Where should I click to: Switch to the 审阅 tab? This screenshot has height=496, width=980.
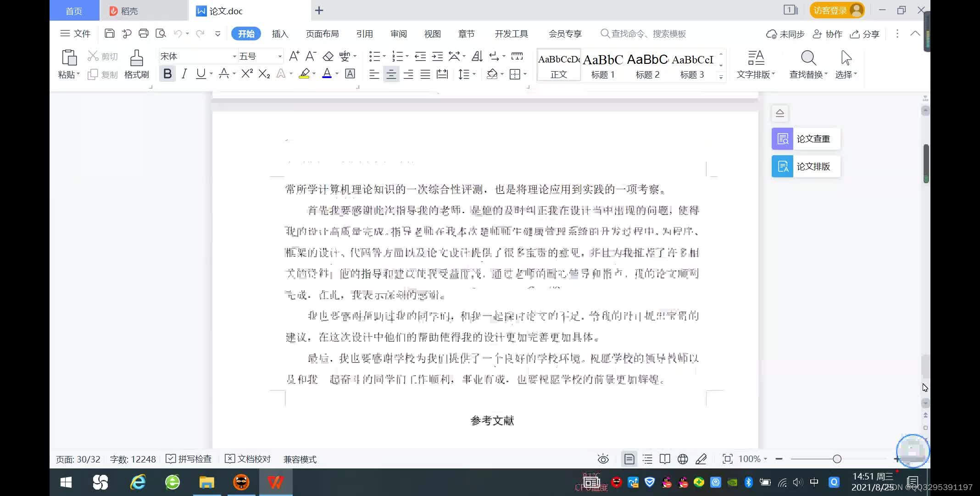pyautogui.click(x=398, y=34)
